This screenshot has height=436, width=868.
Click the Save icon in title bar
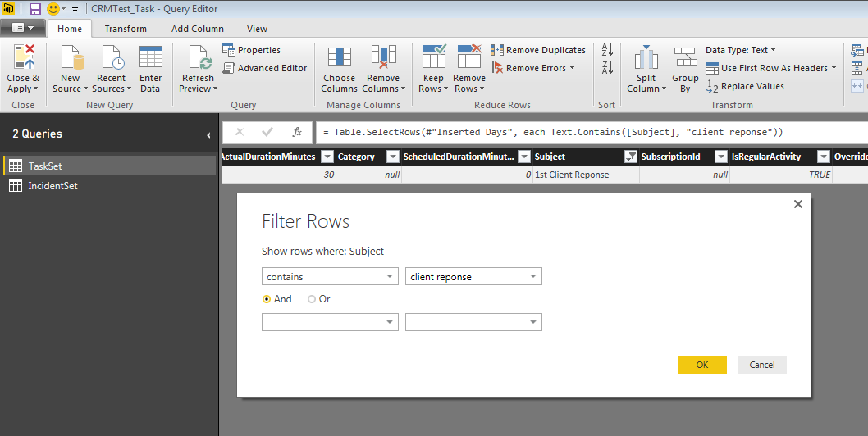35,9
